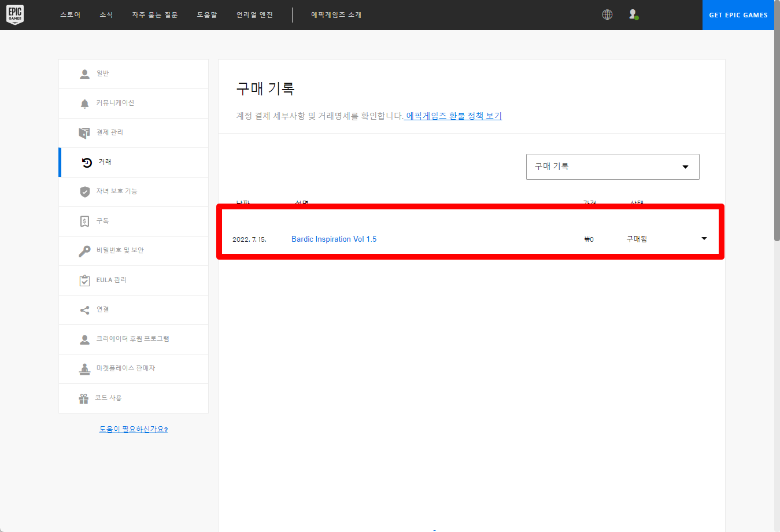This screenshot has height=532, width=780.
Task: Open 에픽게임즈 환불 정책 보기 link
Action: tap(453, 116)
